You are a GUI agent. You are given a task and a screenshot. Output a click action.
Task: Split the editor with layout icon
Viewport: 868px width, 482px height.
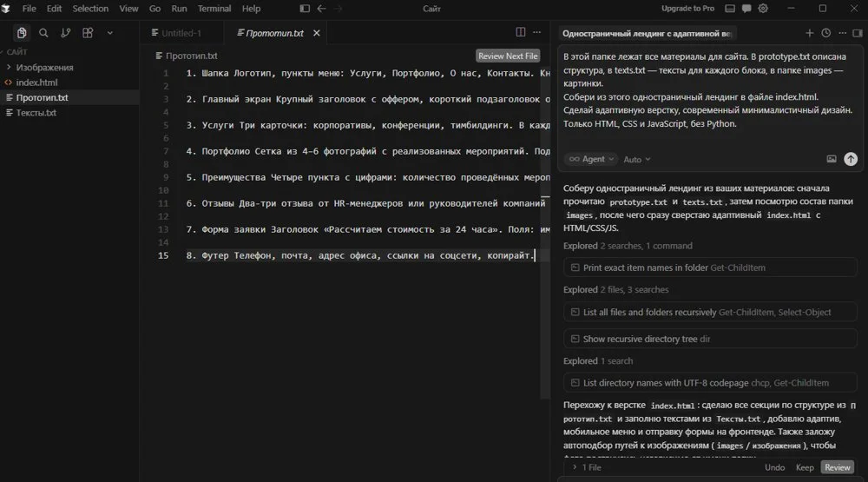point(520,32)
